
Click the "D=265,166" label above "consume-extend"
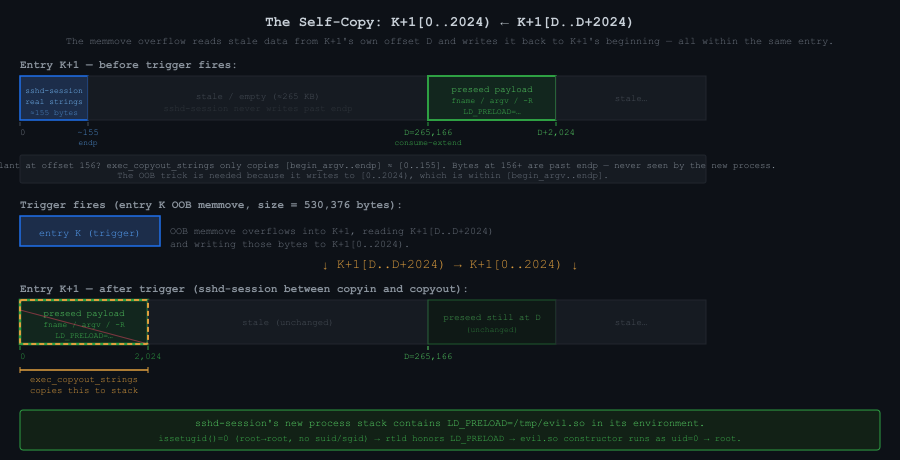[428, 132]
